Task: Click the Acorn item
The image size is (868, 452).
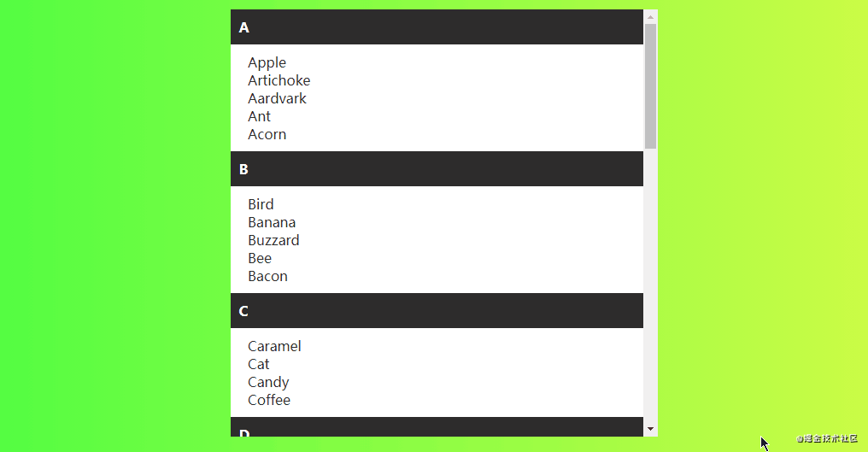Action: pos(267,135)
